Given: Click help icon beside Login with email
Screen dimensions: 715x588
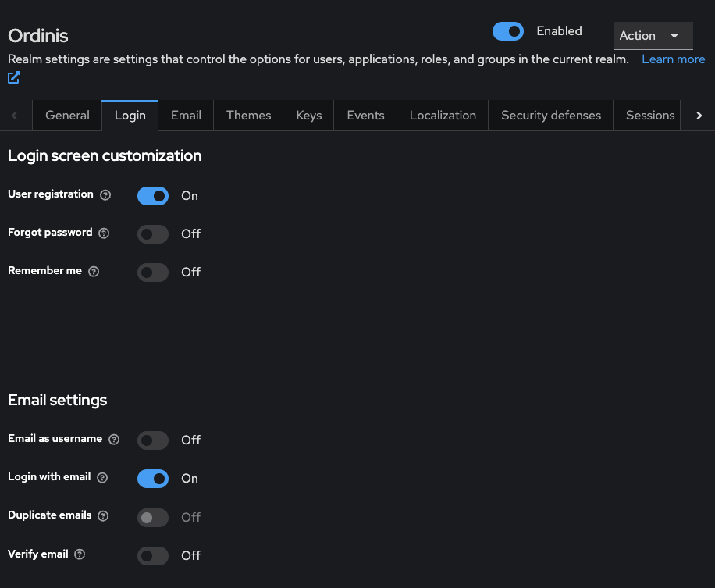Looking at the screenshot, I should point(102,478).
